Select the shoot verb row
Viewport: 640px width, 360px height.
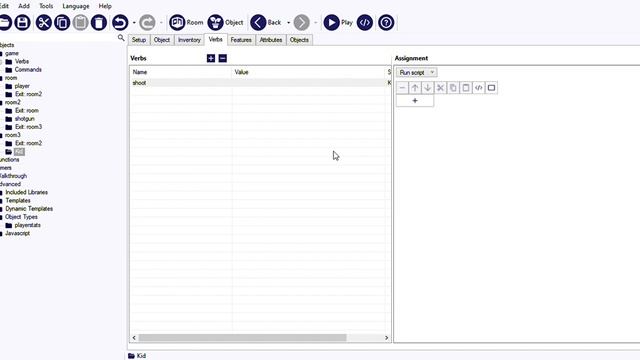(x=260, y=82)
